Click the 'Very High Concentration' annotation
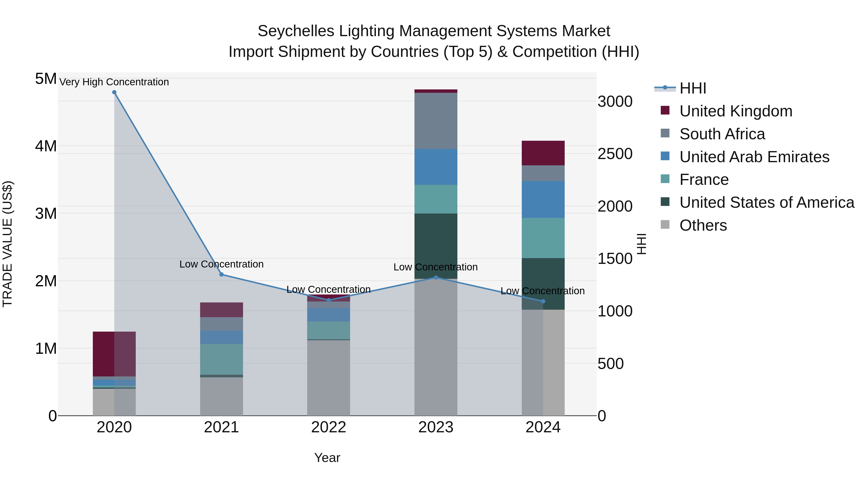Screen dimensions: 868x488 pos(114,82)
